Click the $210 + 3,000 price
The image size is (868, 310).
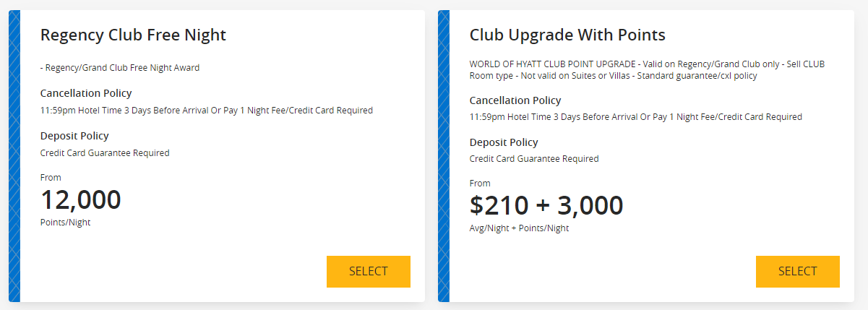coord(546,206)
